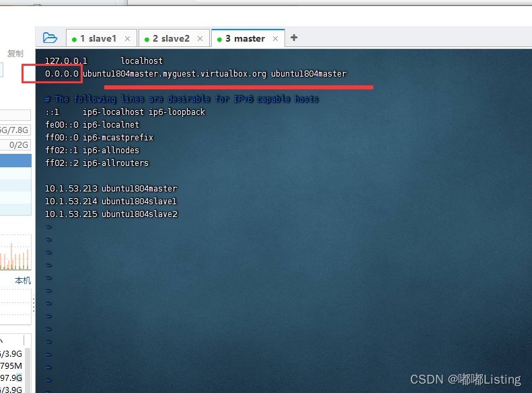Open the session folder icon

pyautogui.click(x=50, y=38)
